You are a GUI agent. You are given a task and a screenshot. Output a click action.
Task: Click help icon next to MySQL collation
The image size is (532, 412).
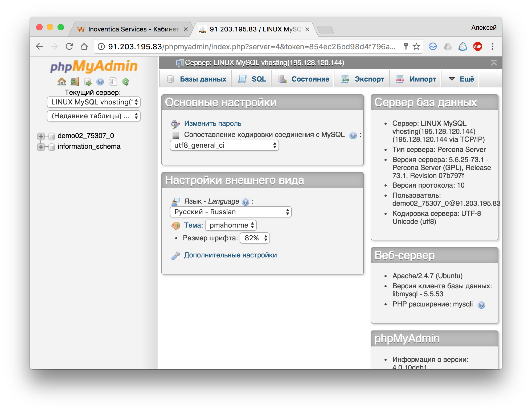353,135
